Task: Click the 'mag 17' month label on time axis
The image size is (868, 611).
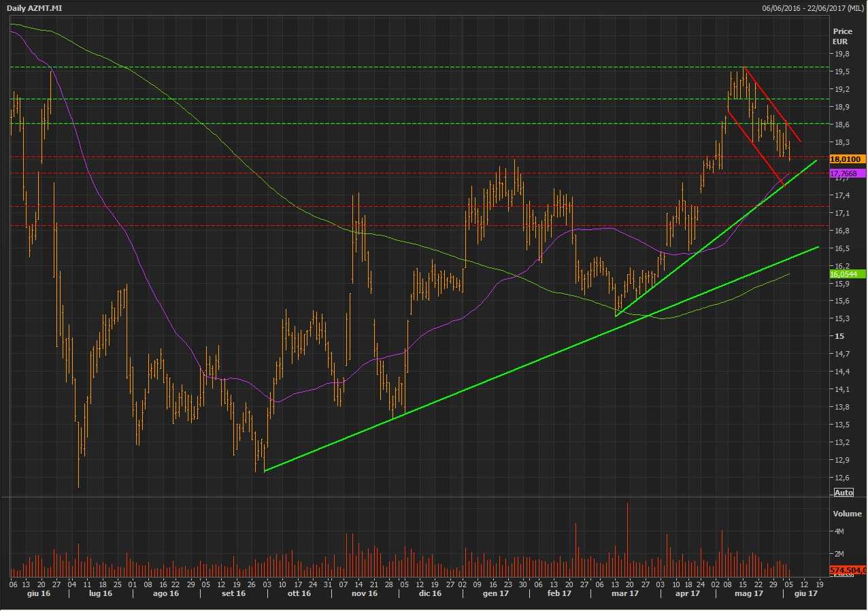Action: (748, 593)
